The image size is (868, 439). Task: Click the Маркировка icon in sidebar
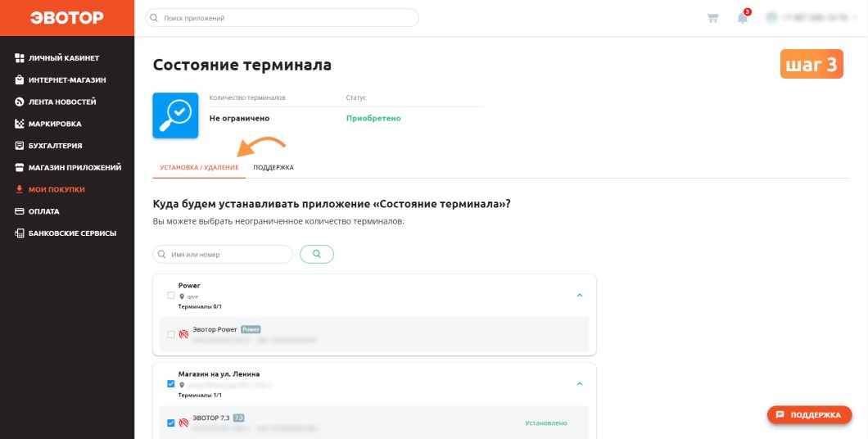20,124
